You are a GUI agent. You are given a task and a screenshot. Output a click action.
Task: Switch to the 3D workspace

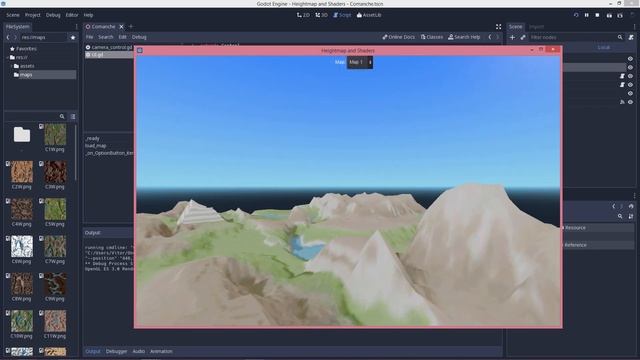tap(321, 15)
